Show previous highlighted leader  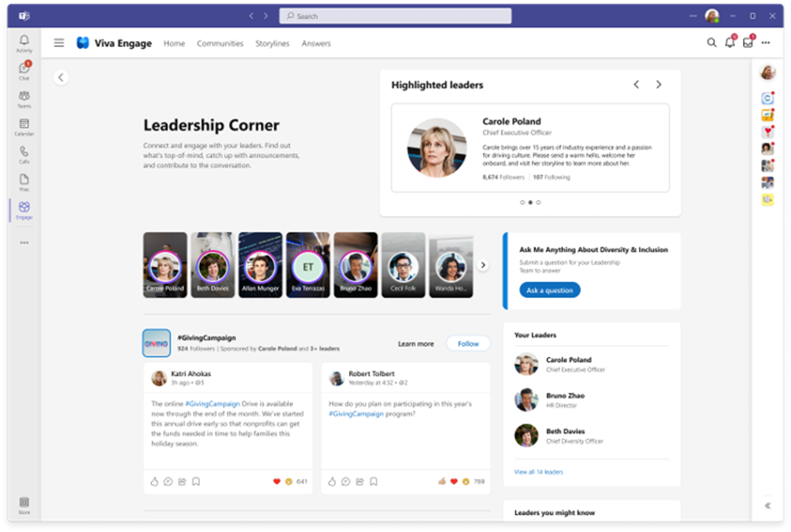tap(637, 84)
